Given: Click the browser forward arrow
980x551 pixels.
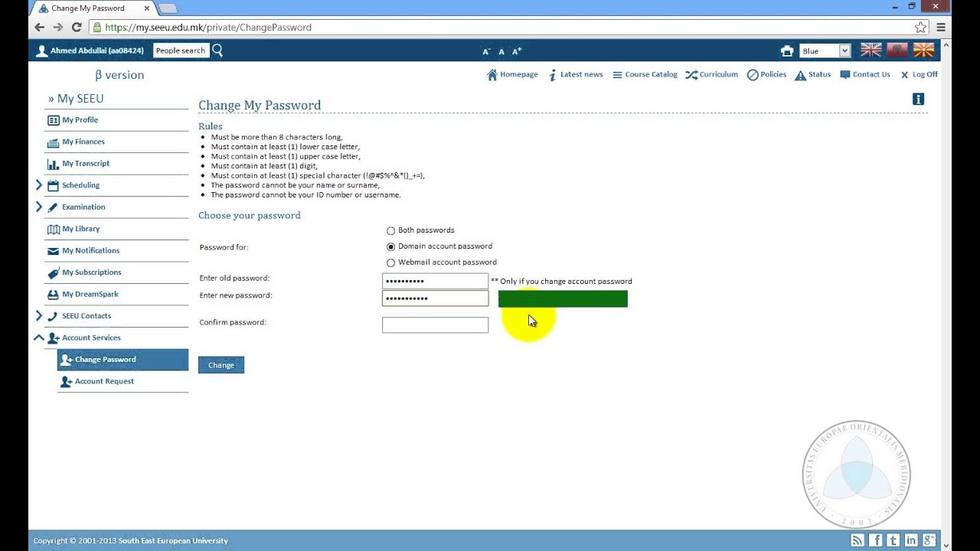Looking at the screenshot, I should click(x=58, y=27).
